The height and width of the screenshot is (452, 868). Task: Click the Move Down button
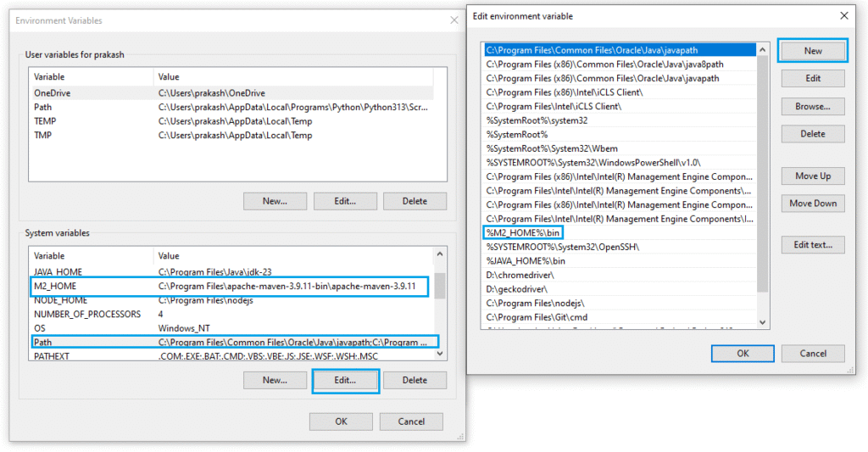813,204
